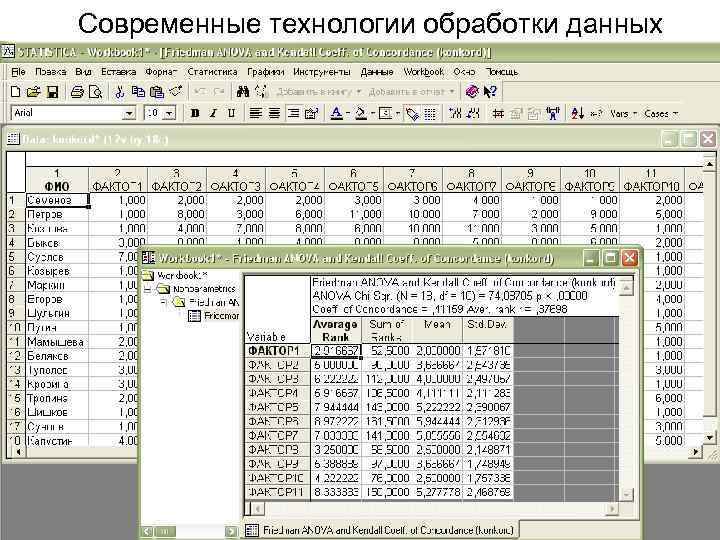
Task: Open the fill color dropdown arrow
Action: pyautogui.click(x=372, y=113)
